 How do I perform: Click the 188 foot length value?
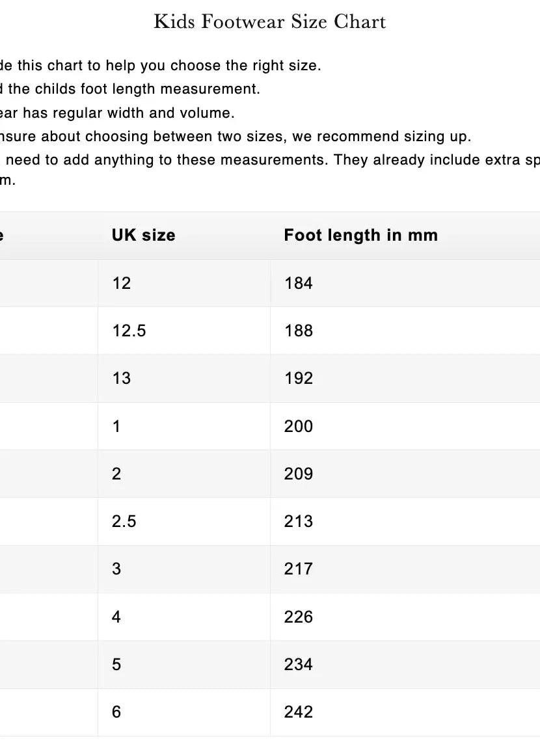click(299, 331)
